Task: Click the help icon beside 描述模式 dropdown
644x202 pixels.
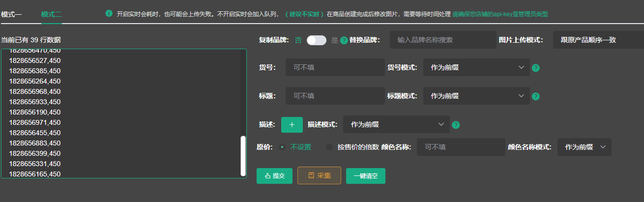Action: click(x=456, y=125)
